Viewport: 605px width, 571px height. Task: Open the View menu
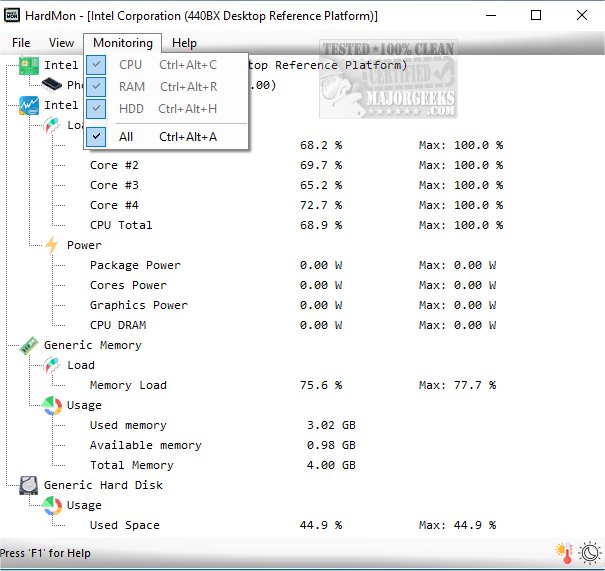click(62, 43)
